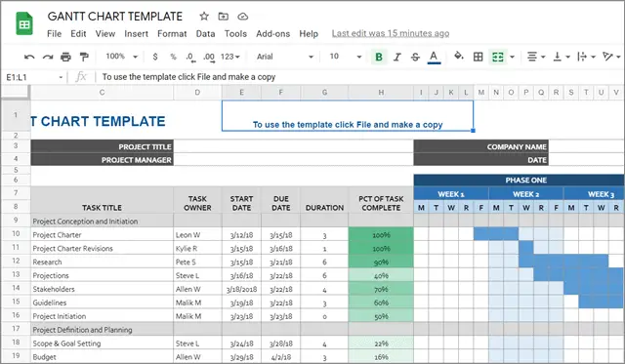Screen dimensions: 625x364
Task: Click the Redo arrow icon
Action: (48, 57)
